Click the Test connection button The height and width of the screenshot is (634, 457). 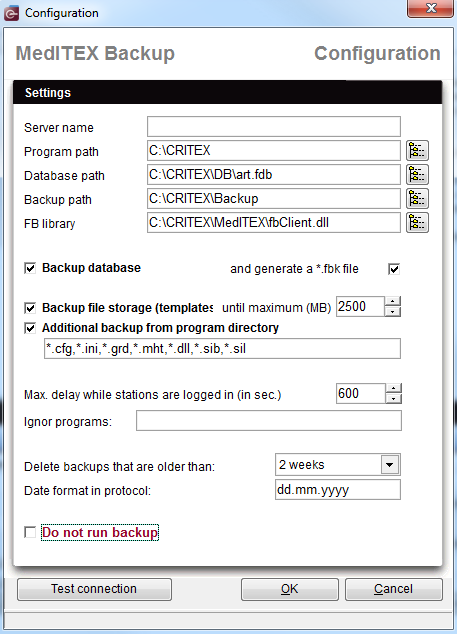[x=94, y=589]
